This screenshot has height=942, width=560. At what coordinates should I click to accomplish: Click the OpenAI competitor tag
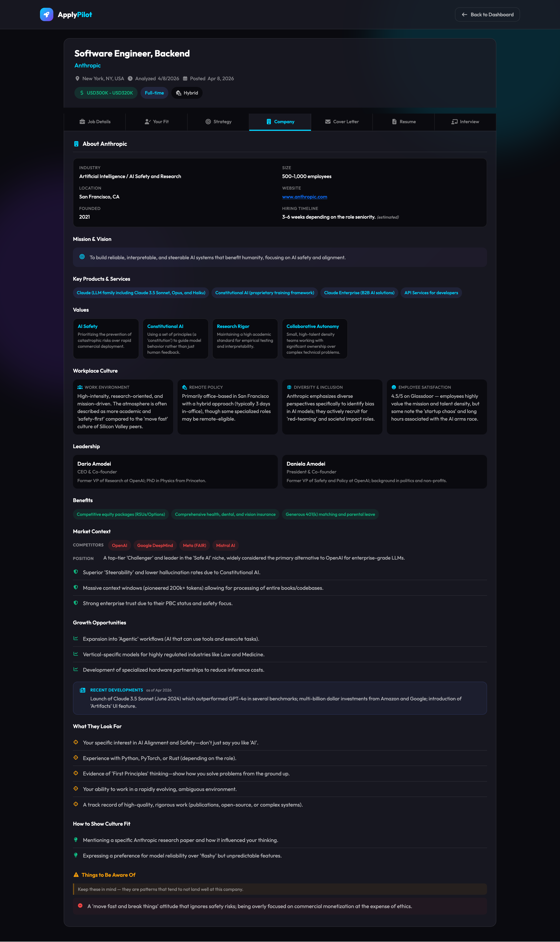coord(120,545)
